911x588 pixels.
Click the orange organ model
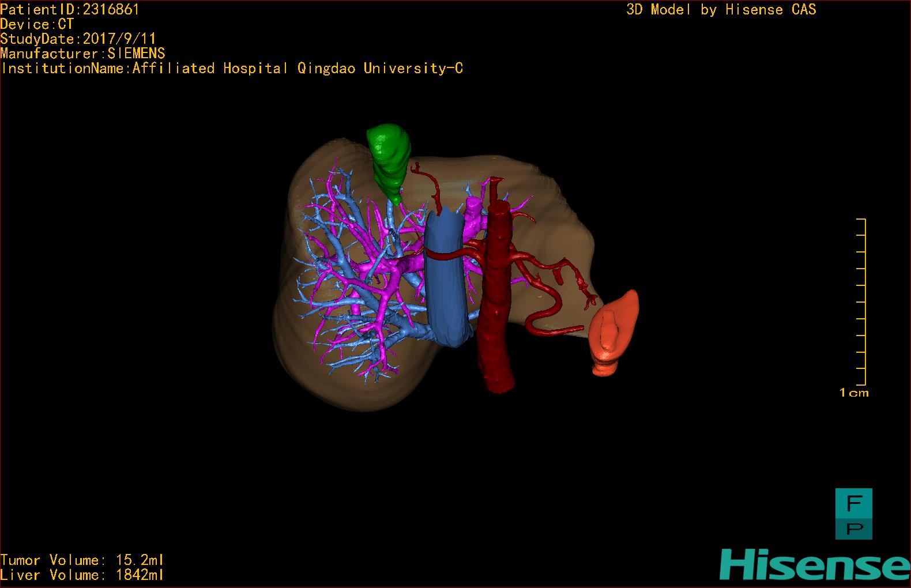[614, 334]
